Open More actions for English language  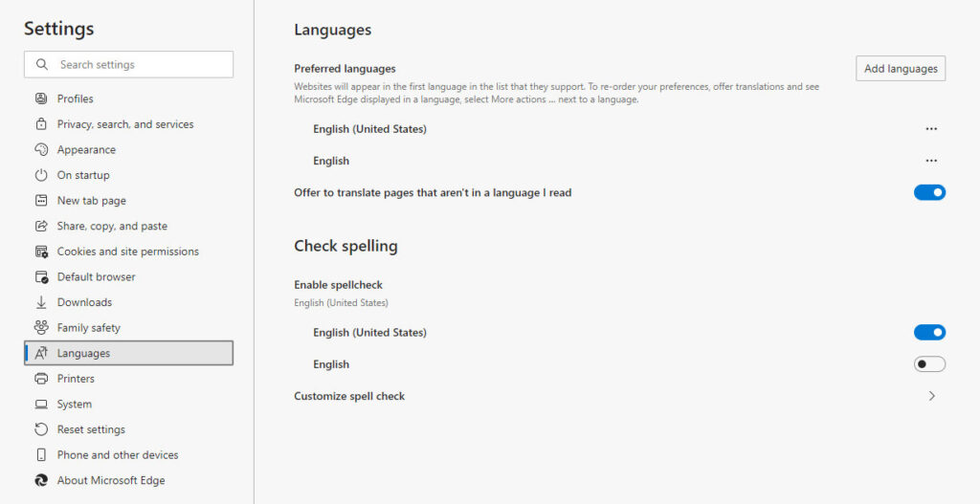click(x=931, y=161)
